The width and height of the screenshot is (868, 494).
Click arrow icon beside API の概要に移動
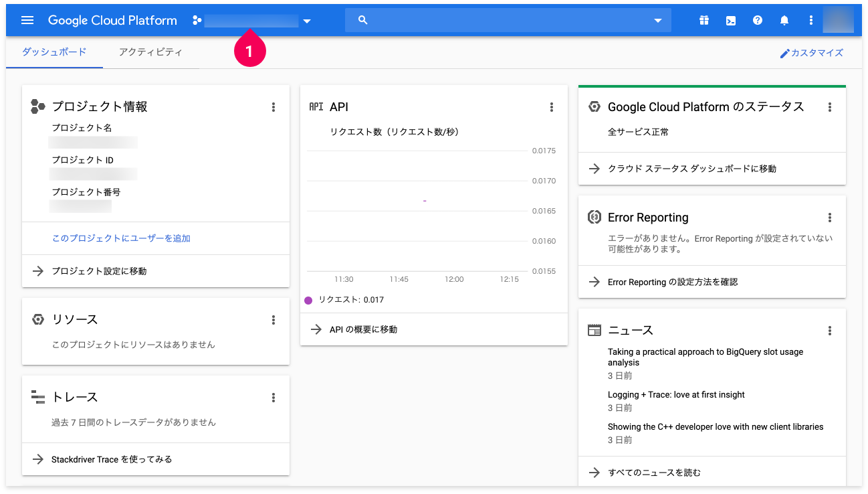tap(316, 329)
